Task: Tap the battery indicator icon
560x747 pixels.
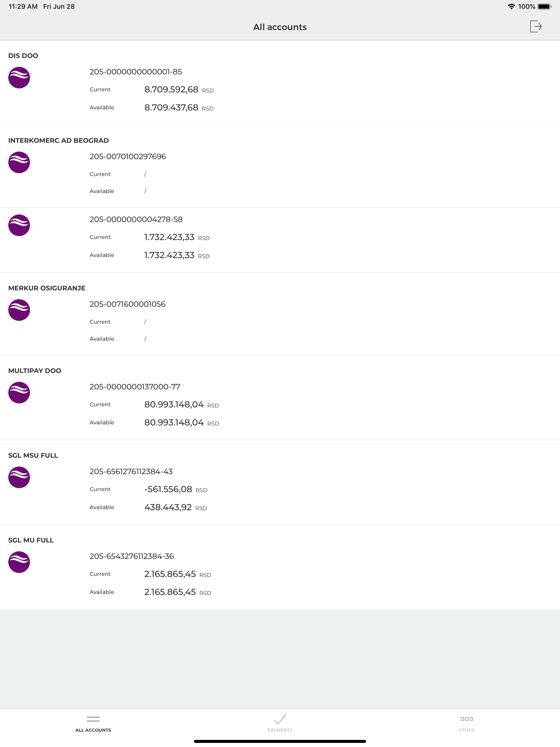Action: 544,6
